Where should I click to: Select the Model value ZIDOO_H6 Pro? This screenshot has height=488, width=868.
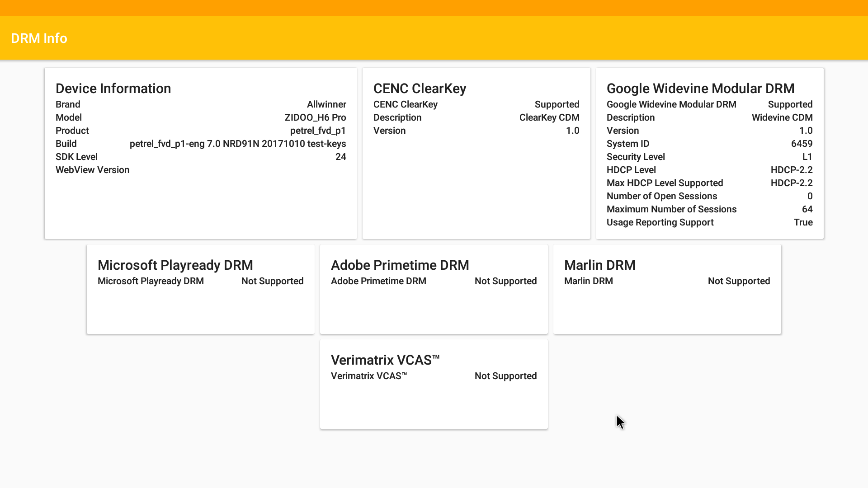tap(315, 117)
